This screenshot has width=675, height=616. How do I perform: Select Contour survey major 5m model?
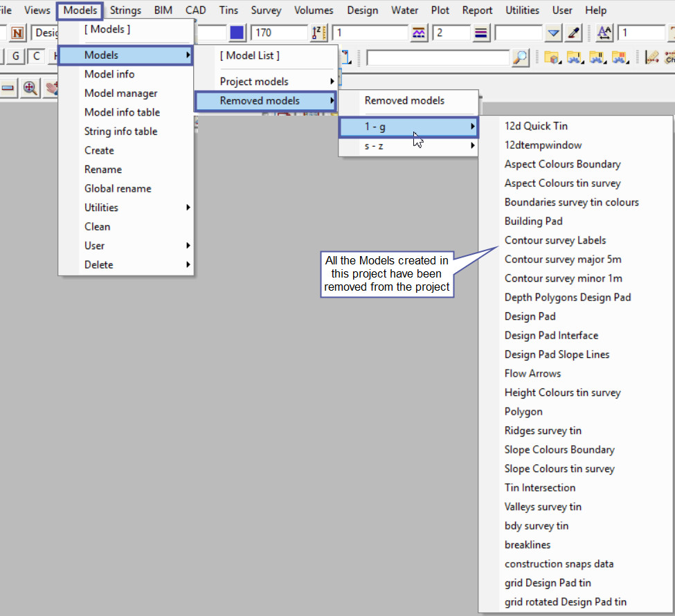(575, 259)
